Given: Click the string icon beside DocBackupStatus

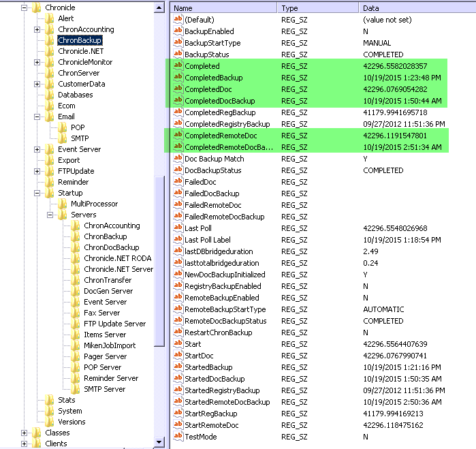Looking at the screenshot, I should click(x=178, y=170).
